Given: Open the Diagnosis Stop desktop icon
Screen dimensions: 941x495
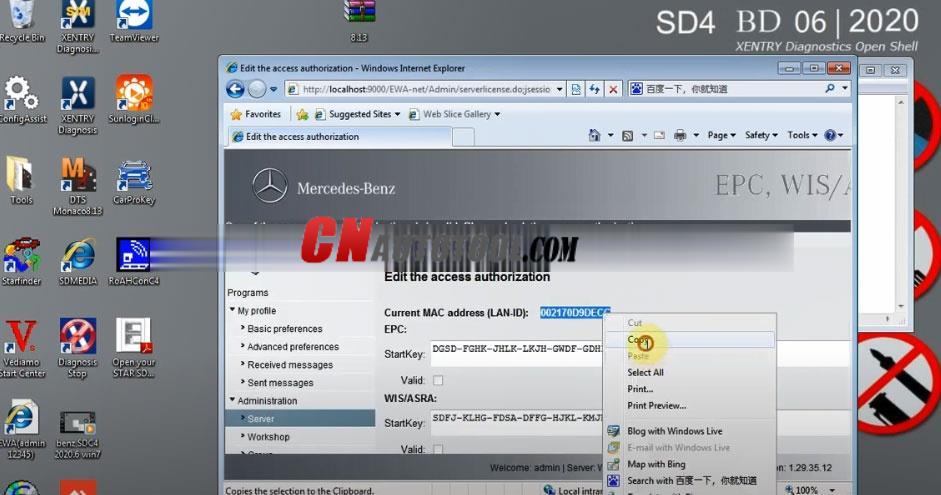Looking at the screenshot, I should [x=77, y=348].
